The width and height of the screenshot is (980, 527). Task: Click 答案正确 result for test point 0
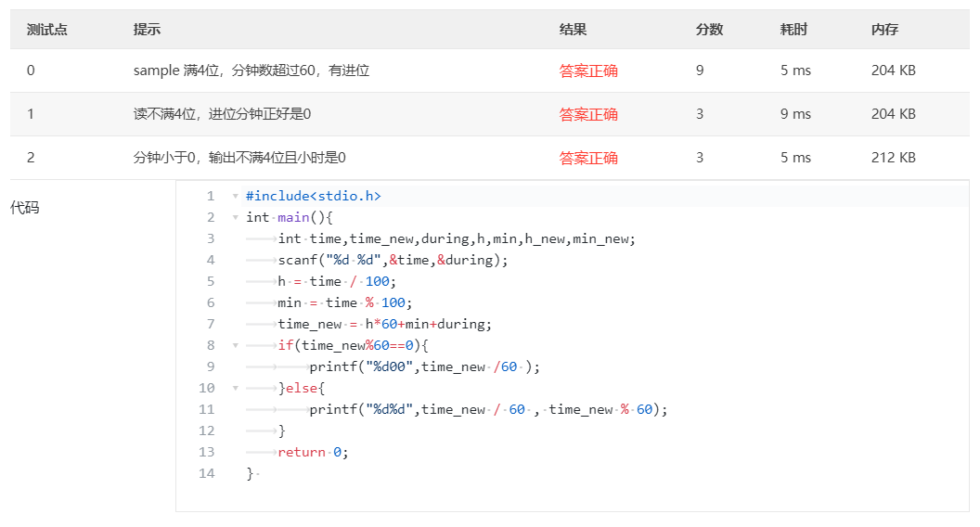pos(588,71)
